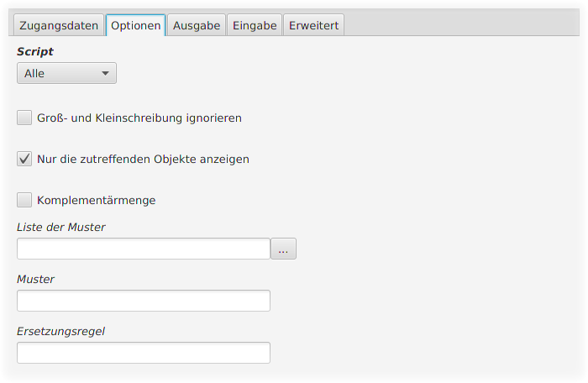Click the 'Liste der Muster' field caption
The image size is (588, 383).
(61, 227)
